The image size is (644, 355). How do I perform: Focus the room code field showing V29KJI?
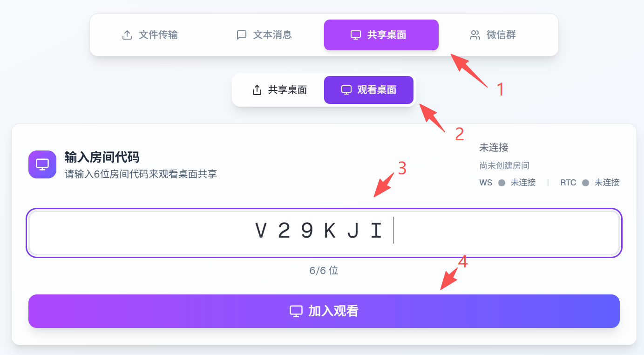point(324,233)
